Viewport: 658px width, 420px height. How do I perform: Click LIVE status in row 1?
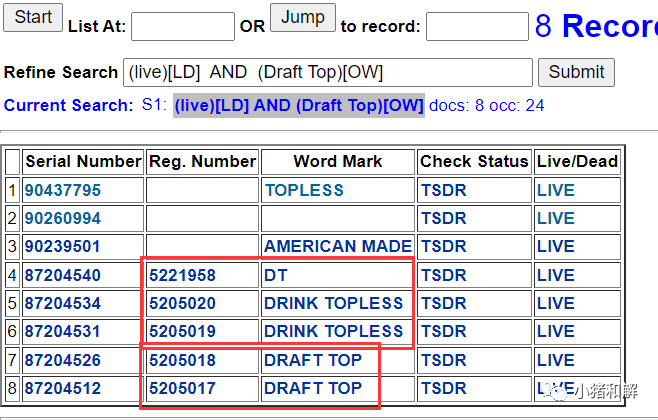click(x=556, y=190)
